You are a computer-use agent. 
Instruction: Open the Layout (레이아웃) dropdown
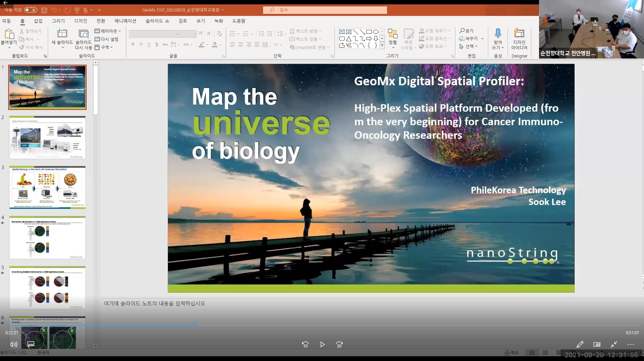pos(108,31)
